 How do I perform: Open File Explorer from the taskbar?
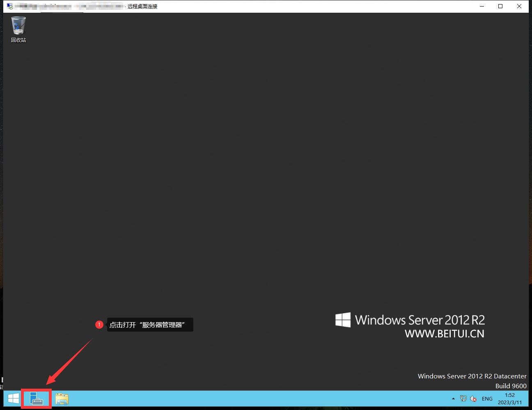pos(62,399)
